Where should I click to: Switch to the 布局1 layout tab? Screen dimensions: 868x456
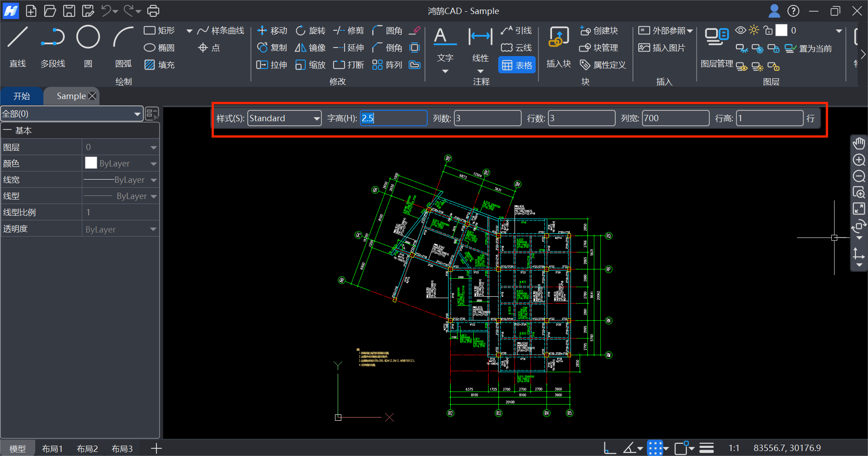[52, 448]
